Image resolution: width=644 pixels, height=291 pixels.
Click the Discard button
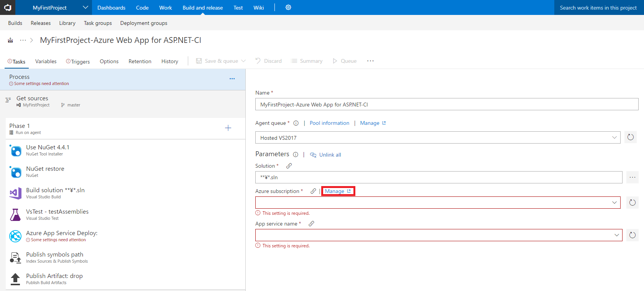coord(268,61)
